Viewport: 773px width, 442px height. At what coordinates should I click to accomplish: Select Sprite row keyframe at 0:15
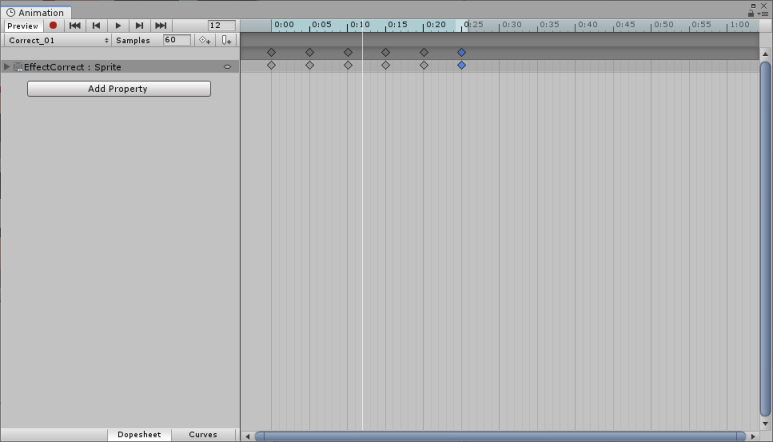[386, 65]
